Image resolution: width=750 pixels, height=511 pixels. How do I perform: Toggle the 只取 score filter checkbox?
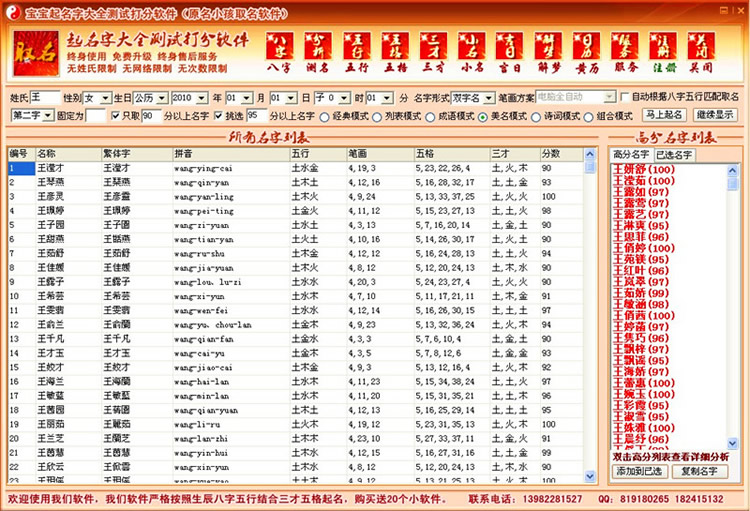pos(115,115)
